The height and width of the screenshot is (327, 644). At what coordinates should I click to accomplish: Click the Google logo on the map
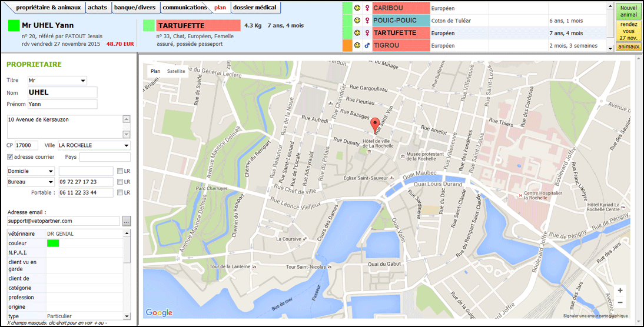(159, 313)
